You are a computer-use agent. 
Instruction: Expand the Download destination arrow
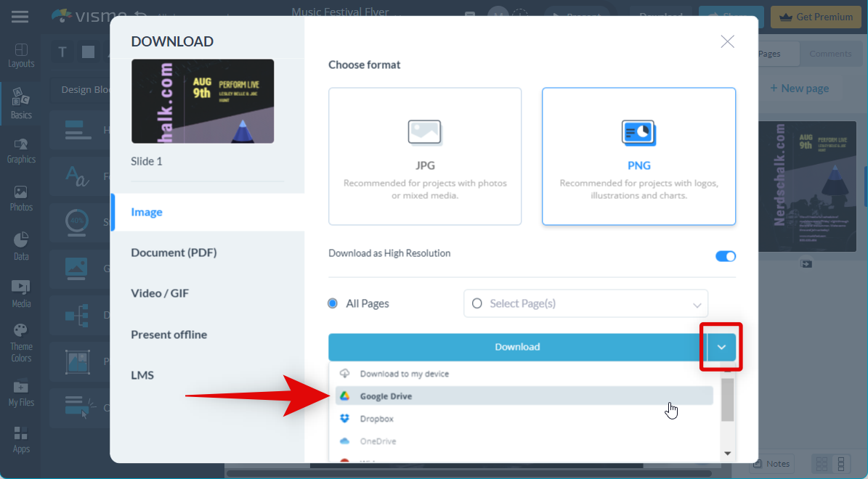[721, 348]
